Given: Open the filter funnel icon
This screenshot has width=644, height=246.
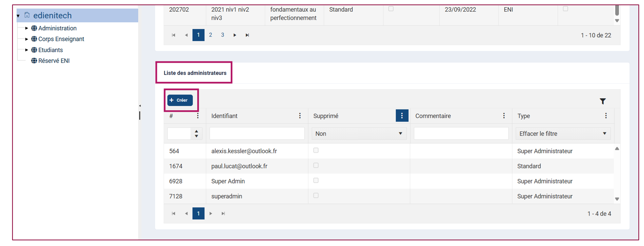Looking at the screenshot, I should 602,101.
